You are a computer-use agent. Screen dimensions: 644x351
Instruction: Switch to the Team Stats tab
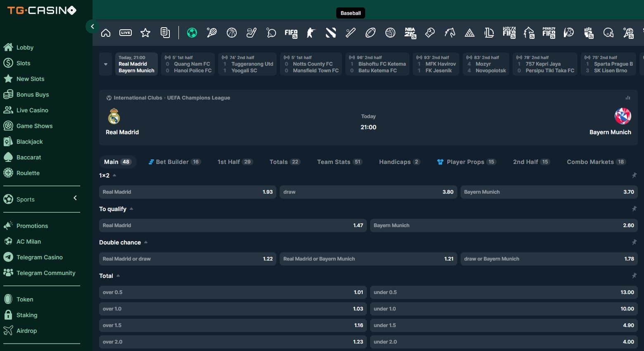click(340, 162)
